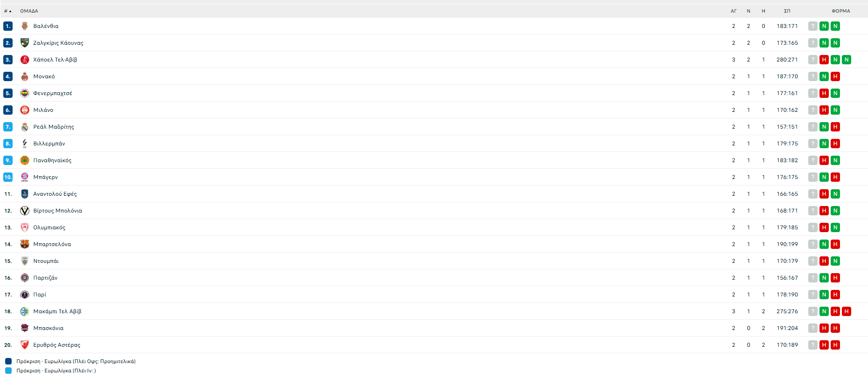
Task: Click the Valencia team logo icon
Action: (x=25, y=26)
